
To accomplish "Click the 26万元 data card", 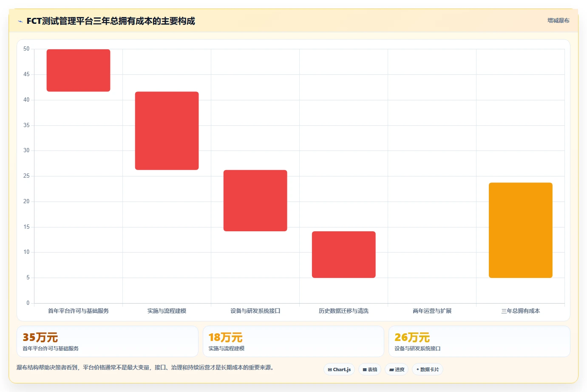I will 479,341.
